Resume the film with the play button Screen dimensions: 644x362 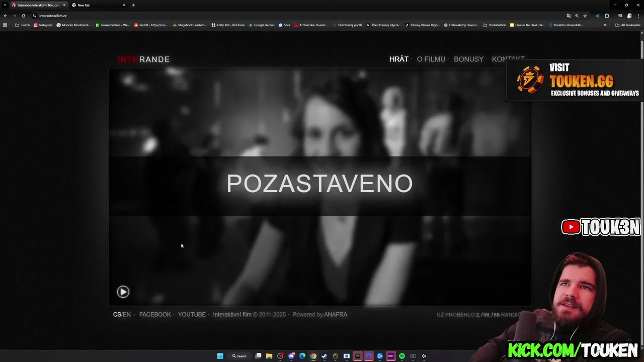point(123,292)
